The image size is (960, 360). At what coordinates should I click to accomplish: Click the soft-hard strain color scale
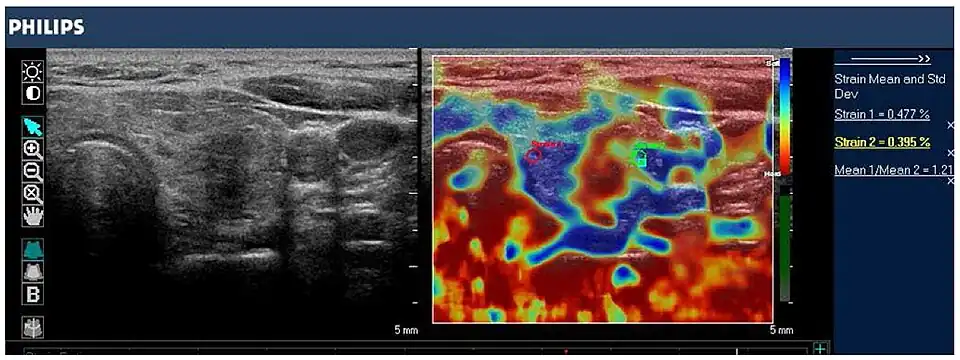tap(784, 117)
